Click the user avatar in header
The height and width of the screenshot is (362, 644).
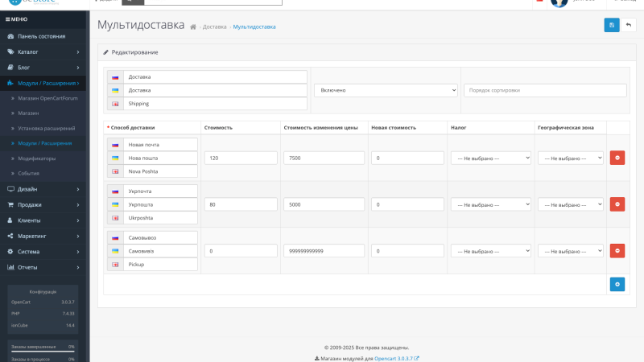pos(559,3)
